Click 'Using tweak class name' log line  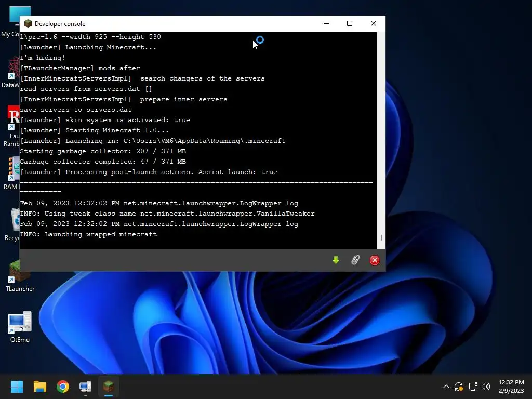coord(167,214)
